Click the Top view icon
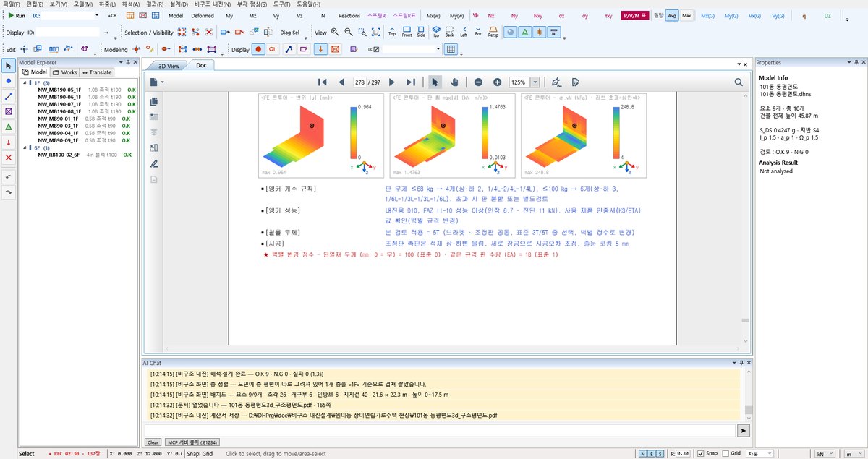The height and width of the screenshot is (459, 868). [392, 32]
